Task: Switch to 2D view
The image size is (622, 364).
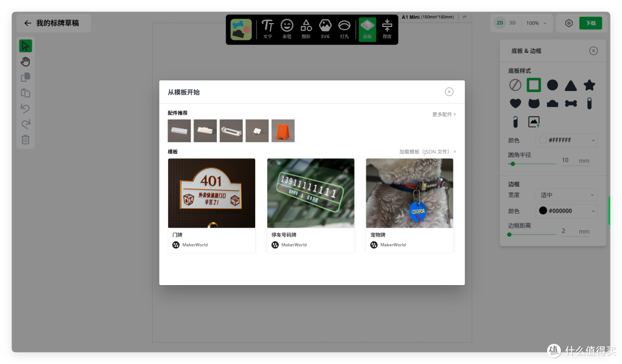Action: point(500,23)
